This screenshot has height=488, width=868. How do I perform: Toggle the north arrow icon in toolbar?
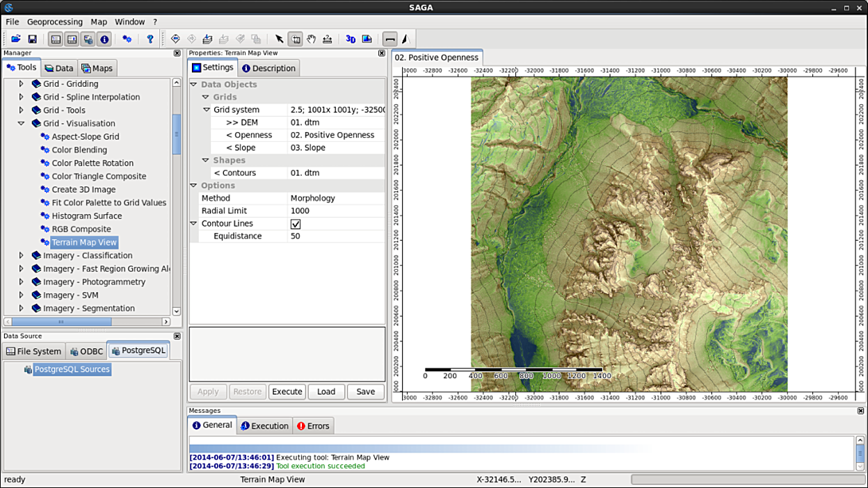click(x=405, y=39)
